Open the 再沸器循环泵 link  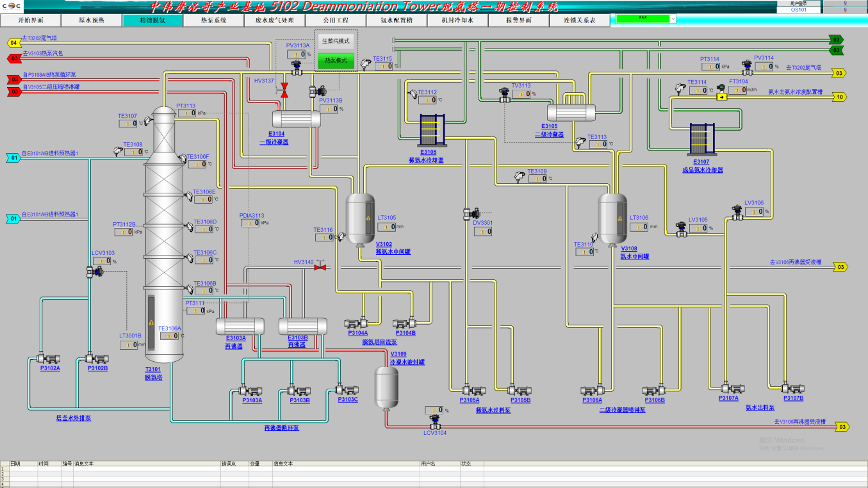281,428
